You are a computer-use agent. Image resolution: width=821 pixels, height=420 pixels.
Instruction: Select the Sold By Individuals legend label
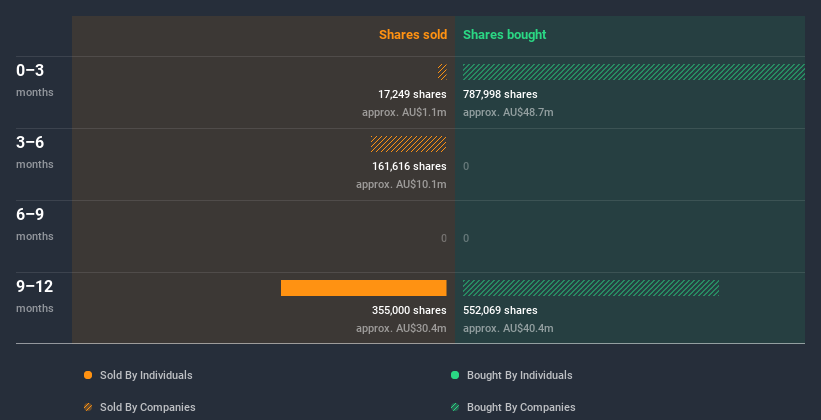click(146, 375)
